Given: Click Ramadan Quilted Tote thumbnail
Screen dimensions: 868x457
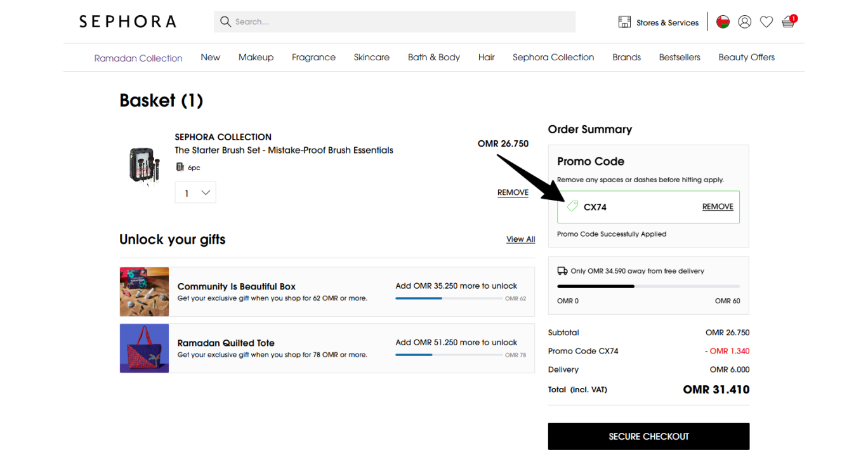Looking at the screenshot, I should coord(144,348).
